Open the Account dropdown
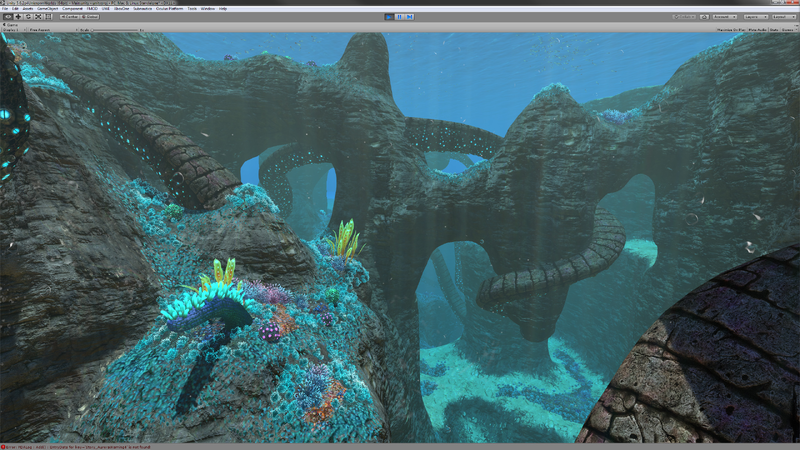This screenshot has width=800, height=450. [x=724, y=17]
